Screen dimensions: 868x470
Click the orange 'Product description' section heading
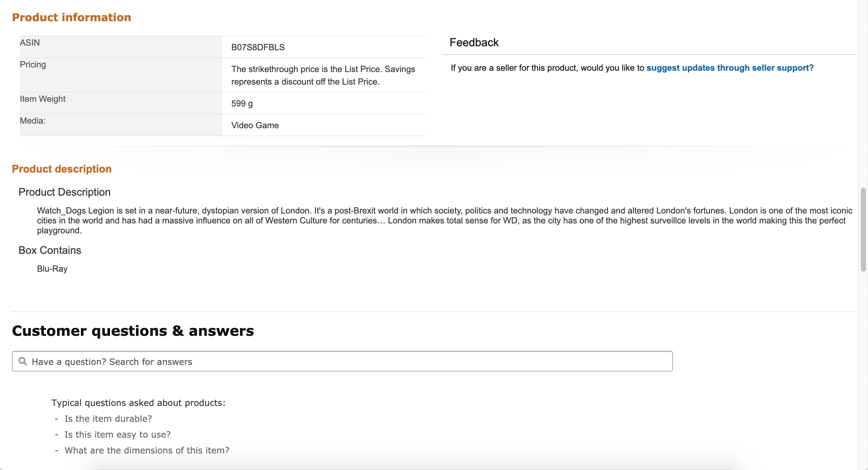(x=62, y=169)
